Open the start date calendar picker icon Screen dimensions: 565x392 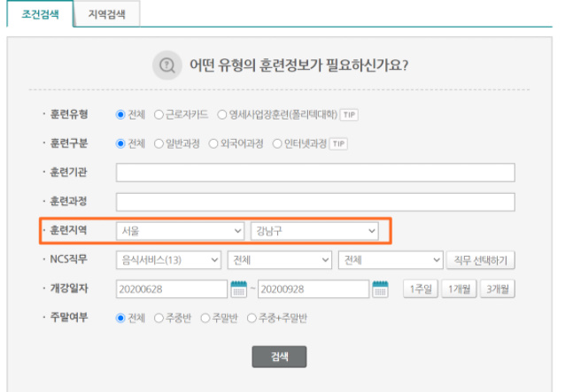point(238,289)
